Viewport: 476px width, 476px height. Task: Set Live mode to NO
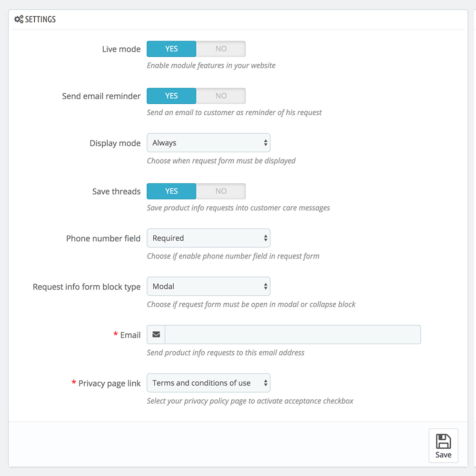pos(221,49)
